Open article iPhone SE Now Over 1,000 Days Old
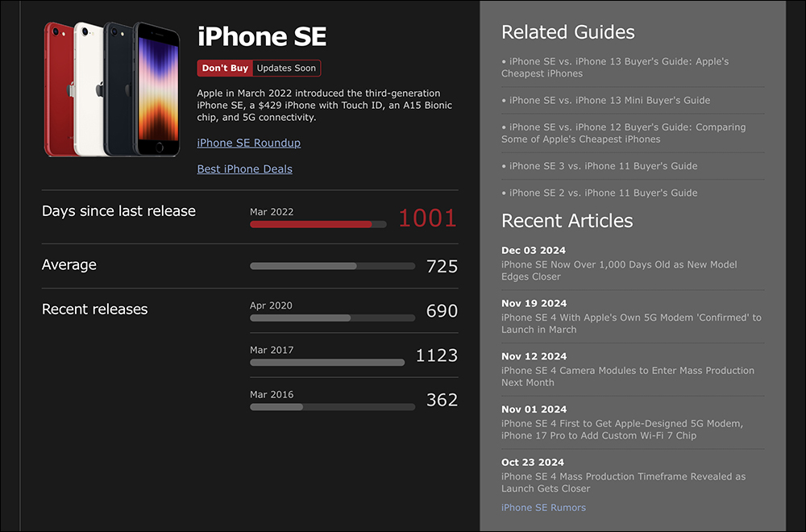The height and width of the screenshot is (532, 806). [619, 270]
